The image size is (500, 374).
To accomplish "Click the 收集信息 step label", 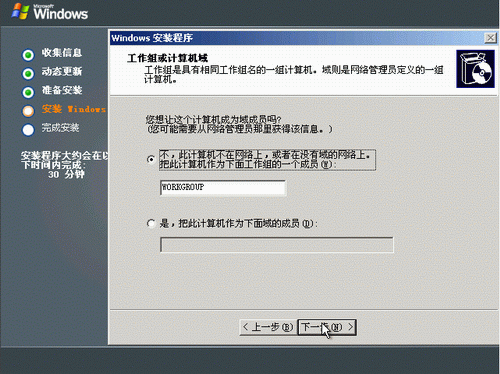I will tap(62, 53).
